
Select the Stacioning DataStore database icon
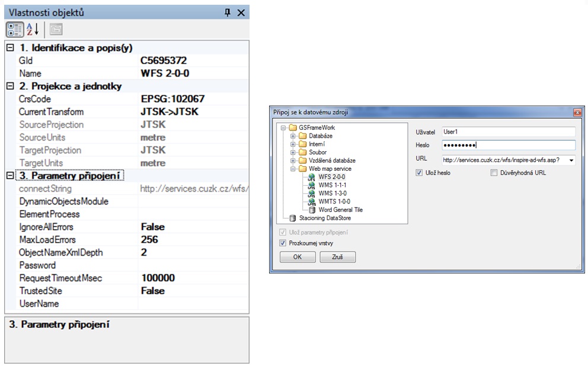[293, 218]
